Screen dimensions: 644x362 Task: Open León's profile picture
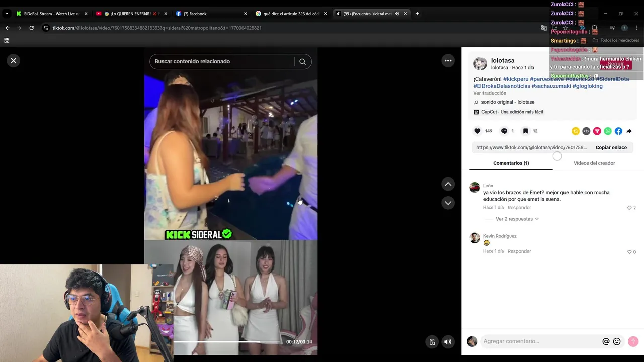pos(474,188)
